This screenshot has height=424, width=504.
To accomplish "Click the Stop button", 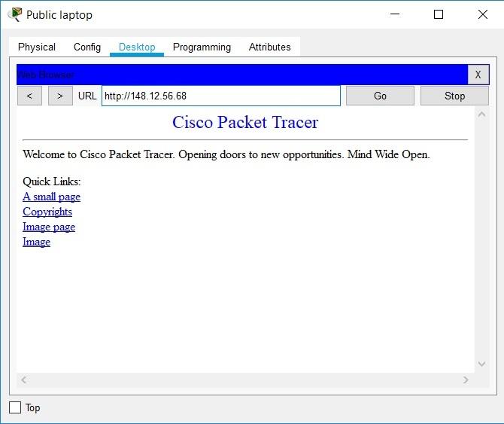I will pos(454,96).
